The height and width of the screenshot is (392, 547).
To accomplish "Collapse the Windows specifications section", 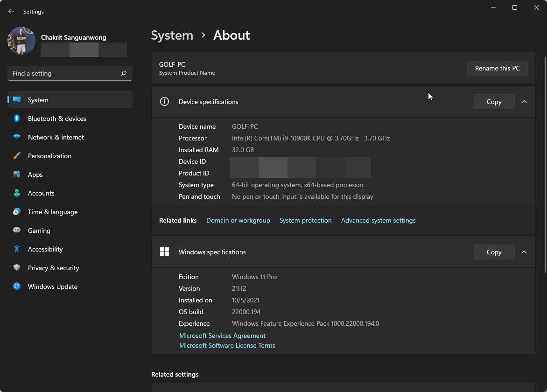I will point(524,252).
